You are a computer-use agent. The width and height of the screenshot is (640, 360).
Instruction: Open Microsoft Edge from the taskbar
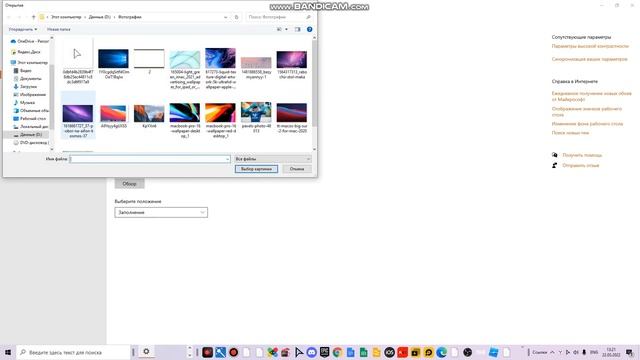441,352
